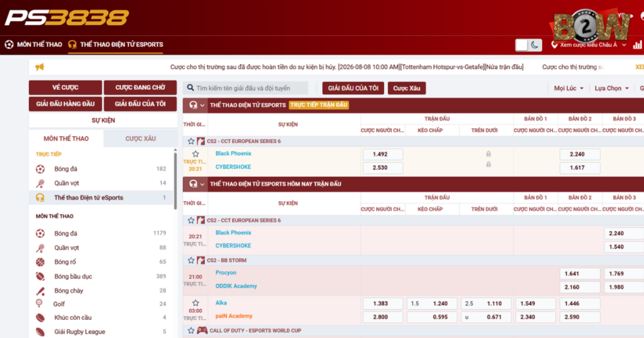Select map 2 odds 1.617 for live CYBERSHOKE
Image resolution: width=644 pixels, height=338 pixels.
coord(580,168)
